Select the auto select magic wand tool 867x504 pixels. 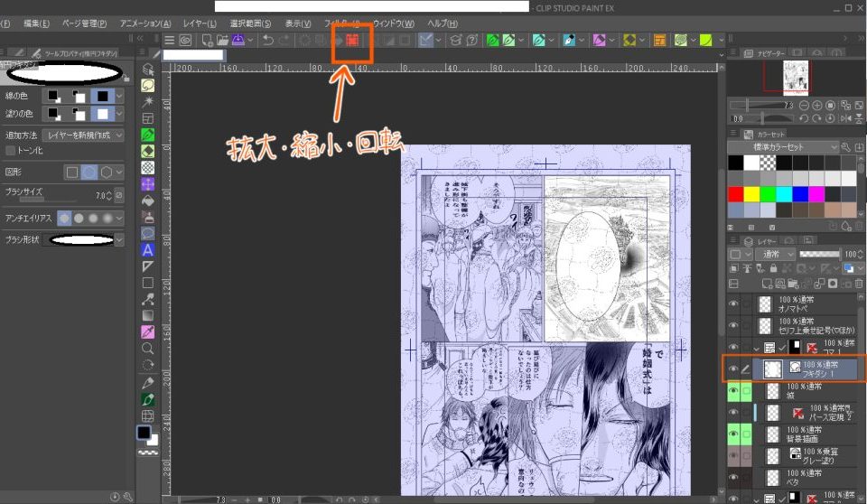pyautogui.click(x=147, y=102)
